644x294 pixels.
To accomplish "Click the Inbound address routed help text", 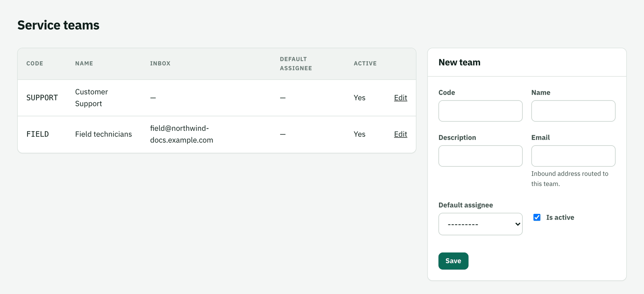I will pyautogui.click(x=570, y=178).
